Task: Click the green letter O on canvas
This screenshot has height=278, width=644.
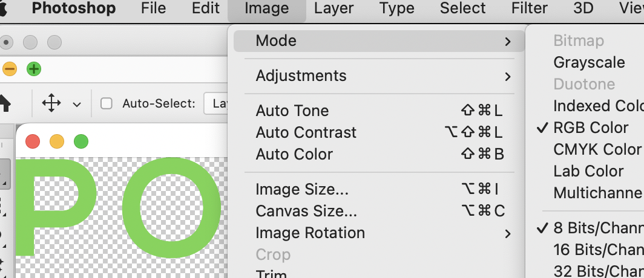Action: point(173,207)
